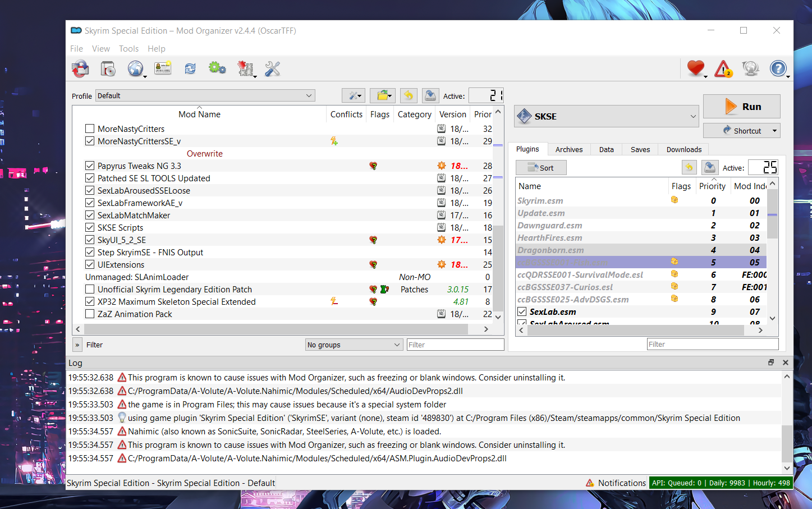This screenshot has width=812, height=509.
Task: Open the Profile Default dropdown
Action: pos(205,96)
